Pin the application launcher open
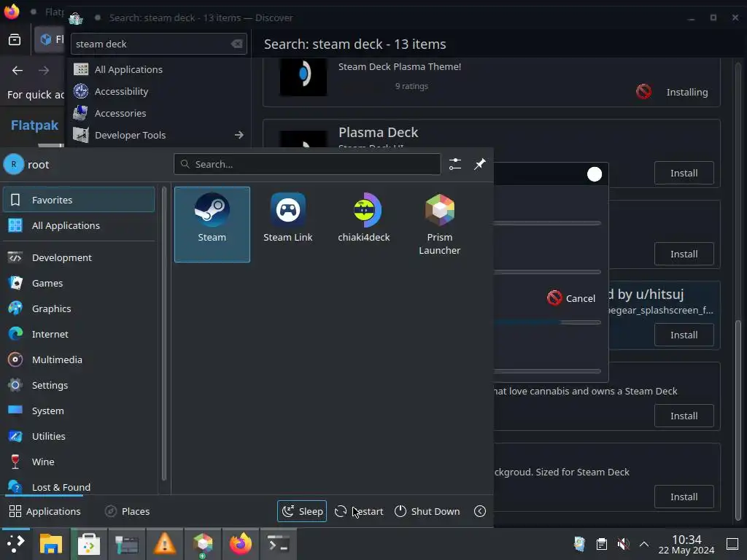Viewport: 747px width, 560px height. click(x=480, y=164)
